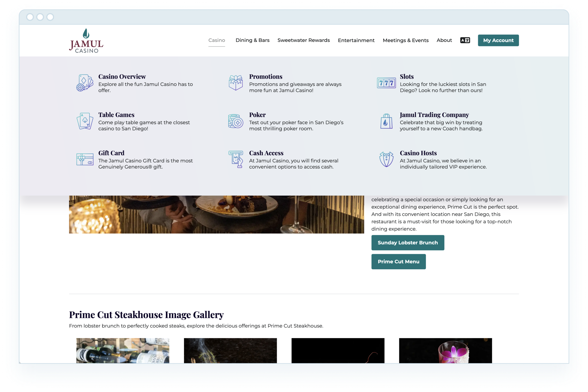
Task: Click 'Test out your poker face' description
Action: point(296,125)
